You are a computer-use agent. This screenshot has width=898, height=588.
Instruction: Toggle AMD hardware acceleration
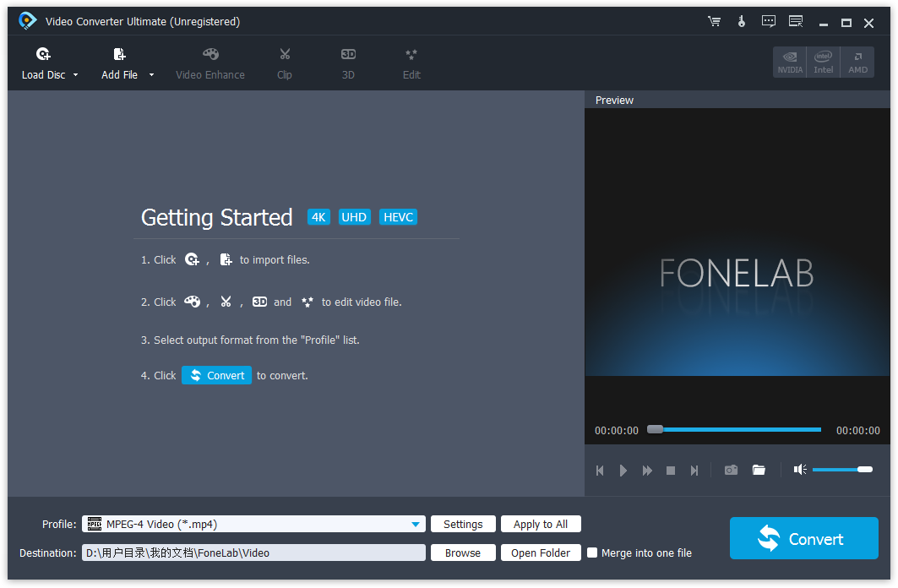tap(857, 62)
